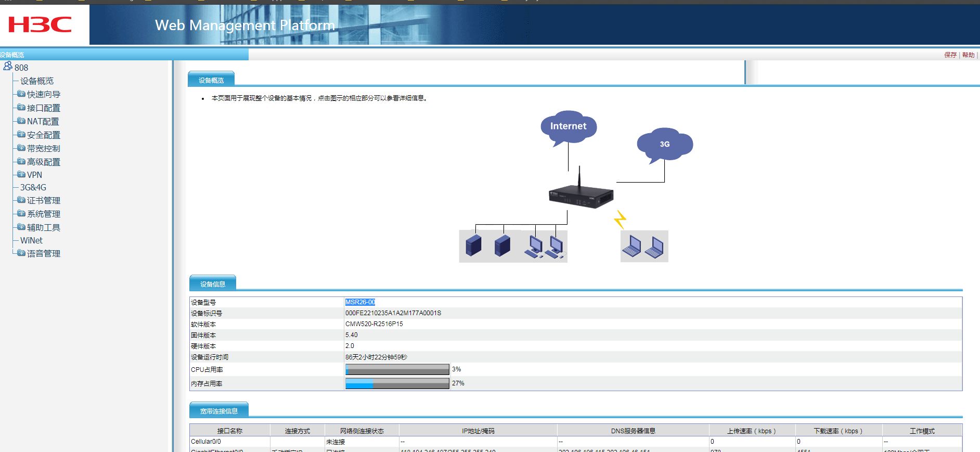Click the 设备运行时间 row label
The width and height of the screenshot is (980, 452).
pos(210,357)
